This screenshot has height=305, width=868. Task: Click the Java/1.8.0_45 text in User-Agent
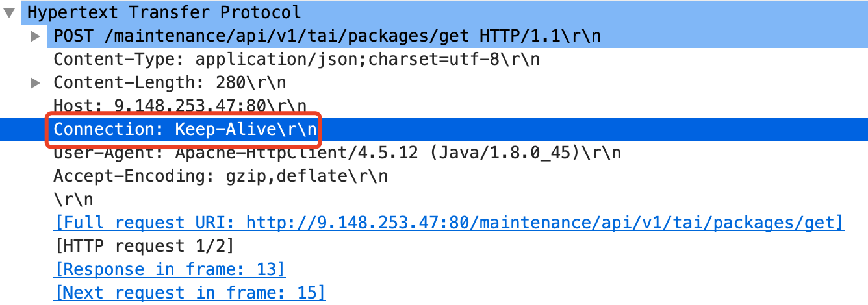pyautogui.click(x=520, y=153)
